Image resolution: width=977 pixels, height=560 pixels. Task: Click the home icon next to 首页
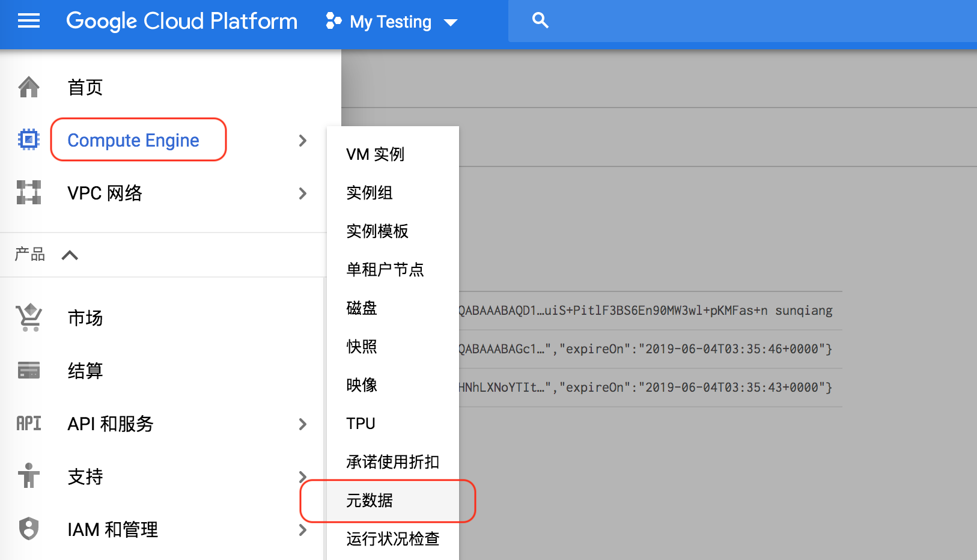(x=28, y=87)
